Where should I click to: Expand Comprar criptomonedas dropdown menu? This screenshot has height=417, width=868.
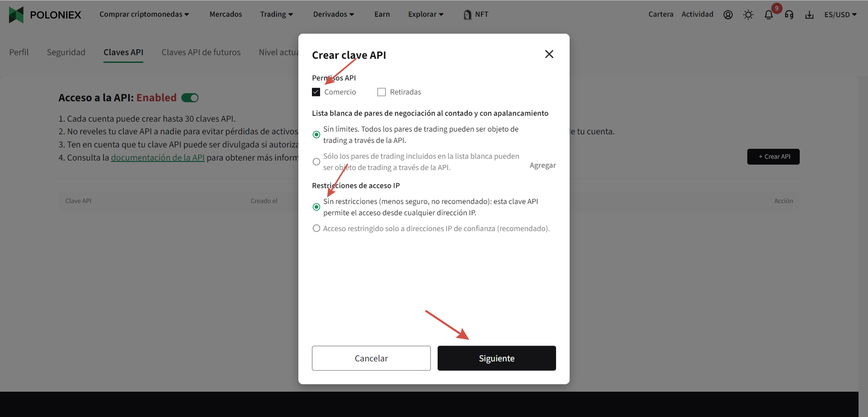tap(144, 14)
